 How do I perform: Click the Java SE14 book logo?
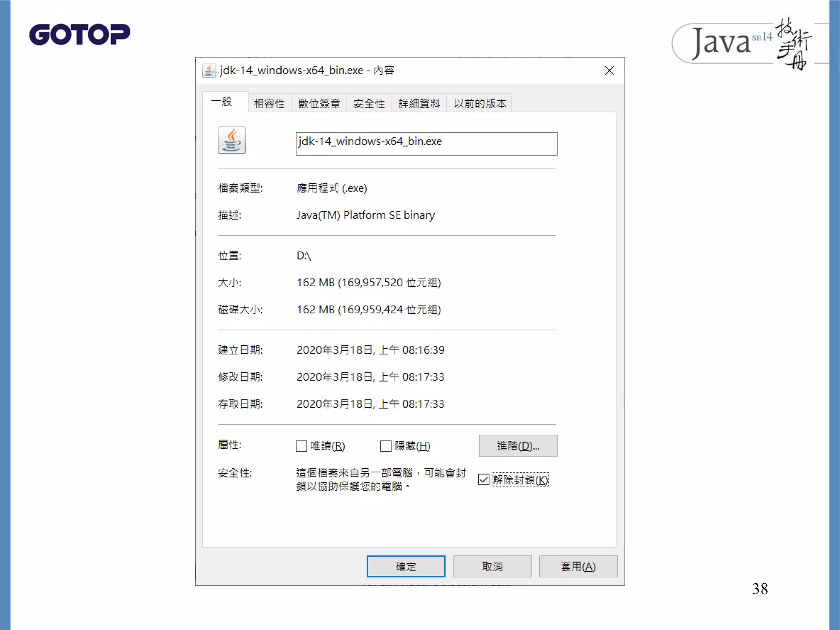click(742, 43)
